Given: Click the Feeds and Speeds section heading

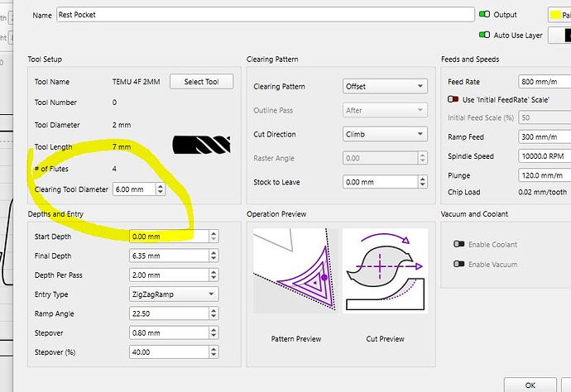Looking at the screenshot, I should (470, 59).
